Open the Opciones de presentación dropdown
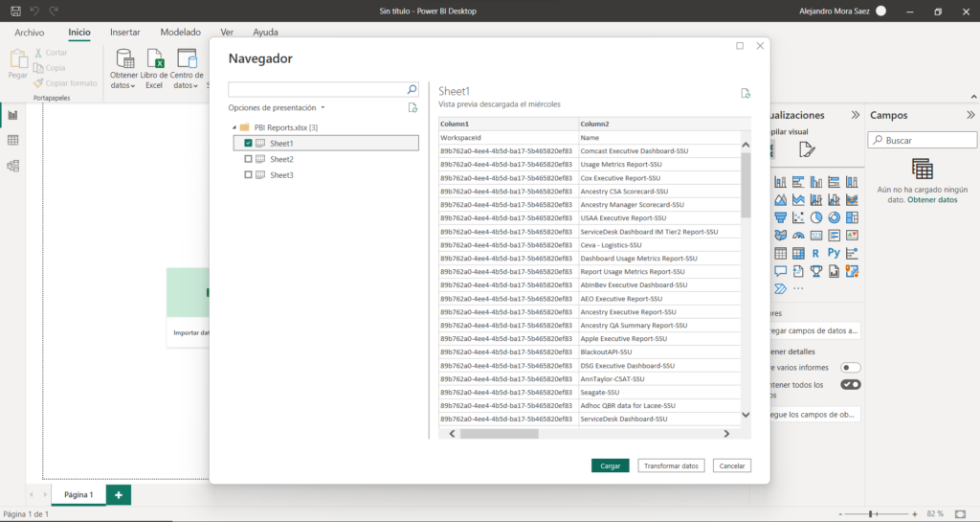The width and height of the screenshot is (980, 522). point(277,108)
